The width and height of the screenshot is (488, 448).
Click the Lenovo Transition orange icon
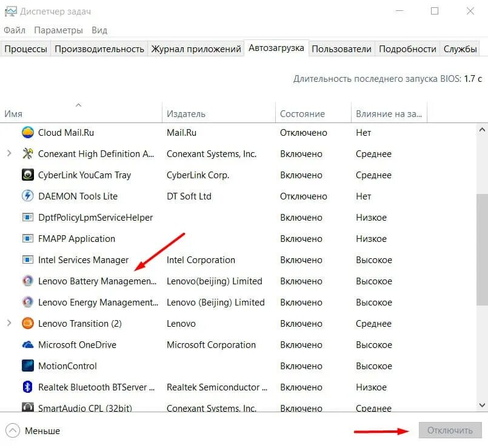28,323
